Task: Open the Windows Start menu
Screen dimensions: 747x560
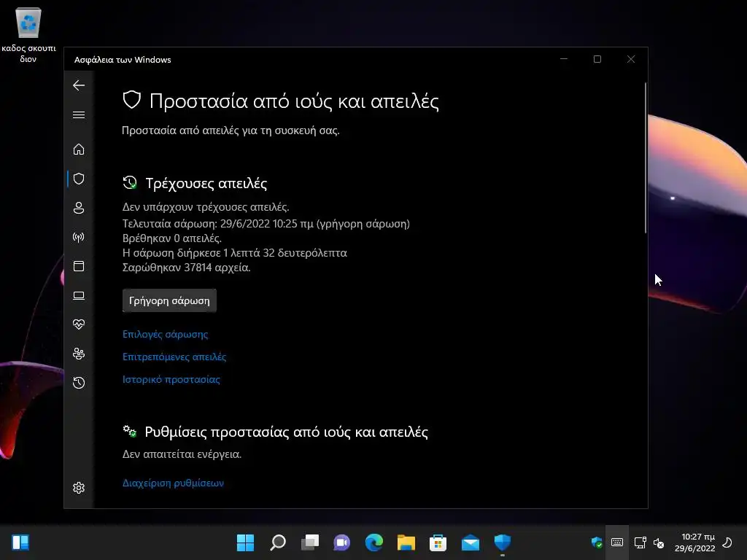Action: [245, 542]
